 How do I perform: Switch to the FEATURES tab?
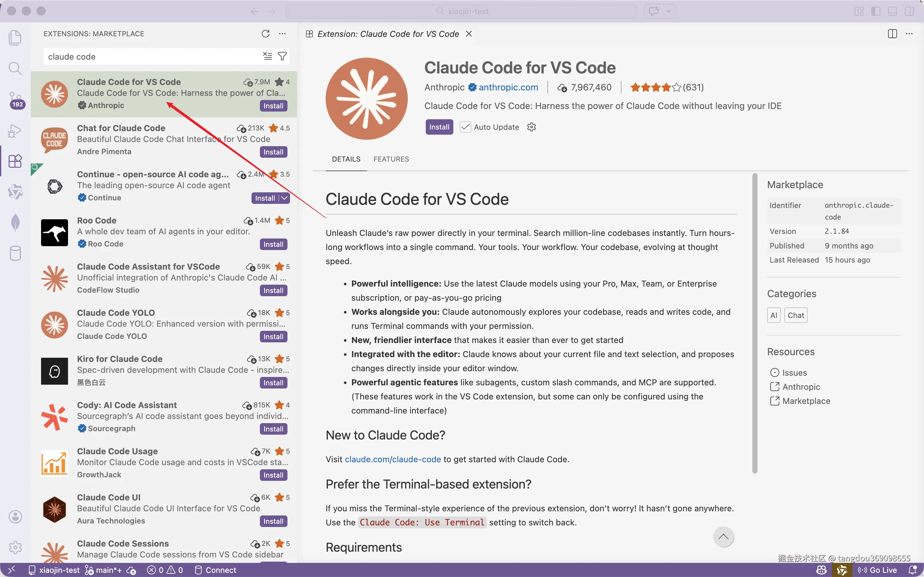(391, 159)
